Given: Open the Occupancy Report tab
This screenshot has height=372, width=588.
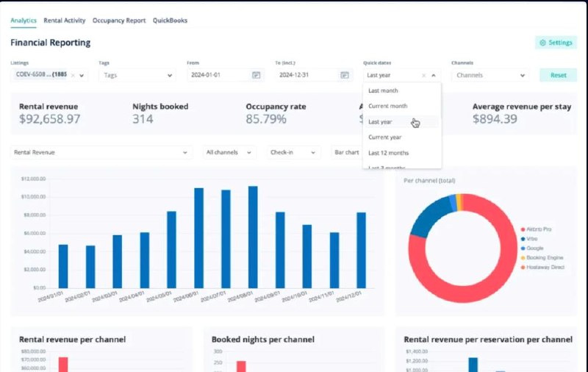Looking at the screenshot, I should click(119, 21).
